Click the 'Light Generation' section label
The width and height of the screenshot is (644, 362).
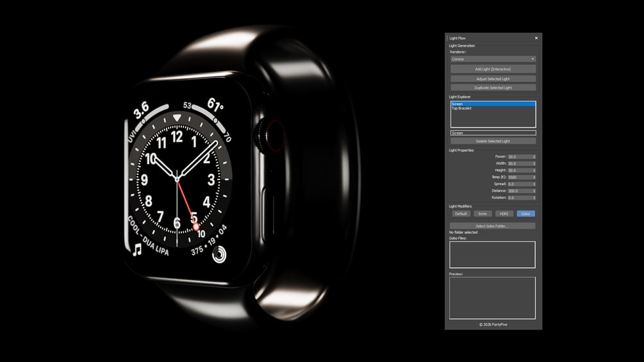tap(461, 46)
